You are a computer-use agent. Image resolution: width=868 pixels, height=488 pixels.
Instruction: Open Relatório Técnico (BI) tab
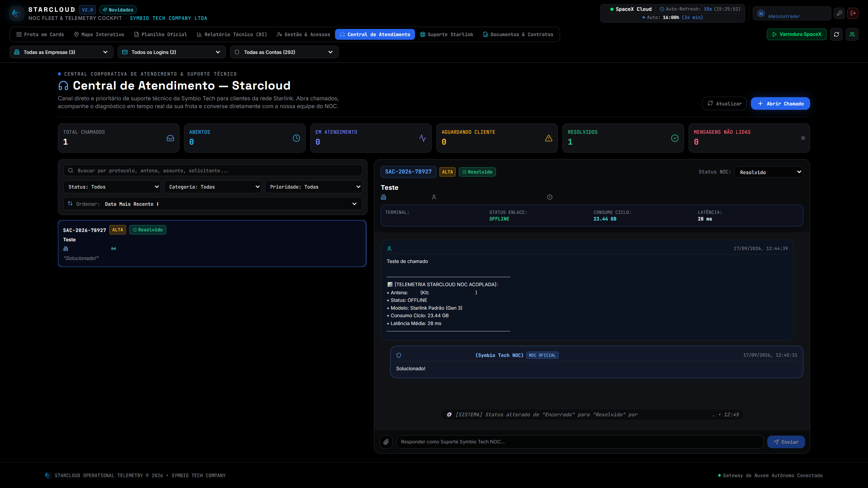pyautogui.click(x=232, y=34)
